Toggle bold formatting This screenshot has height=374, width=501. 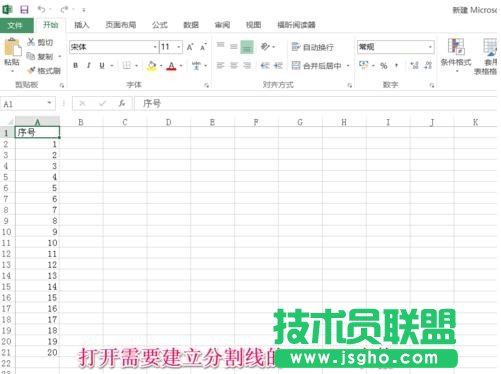pos(76,65)
